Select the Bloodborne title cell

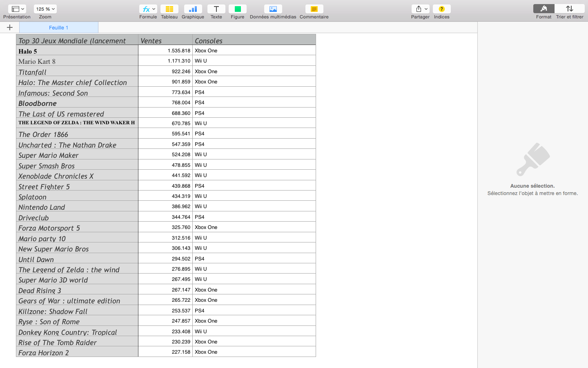click(77, 102)
